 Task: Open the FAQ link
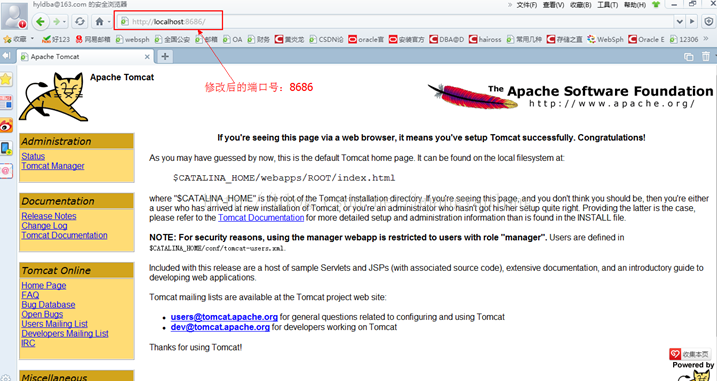[x=30, y=295]
